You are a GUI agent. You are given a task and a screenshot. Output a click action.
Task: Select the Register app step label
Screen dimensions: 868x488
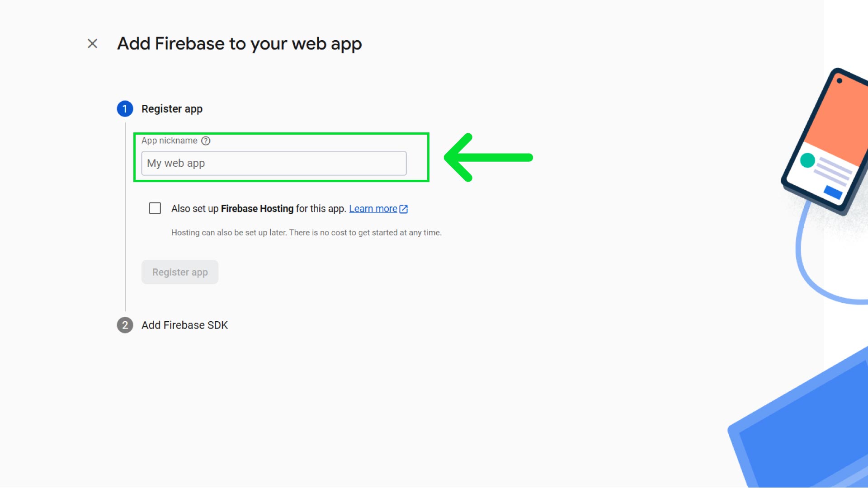coord(172,108)
